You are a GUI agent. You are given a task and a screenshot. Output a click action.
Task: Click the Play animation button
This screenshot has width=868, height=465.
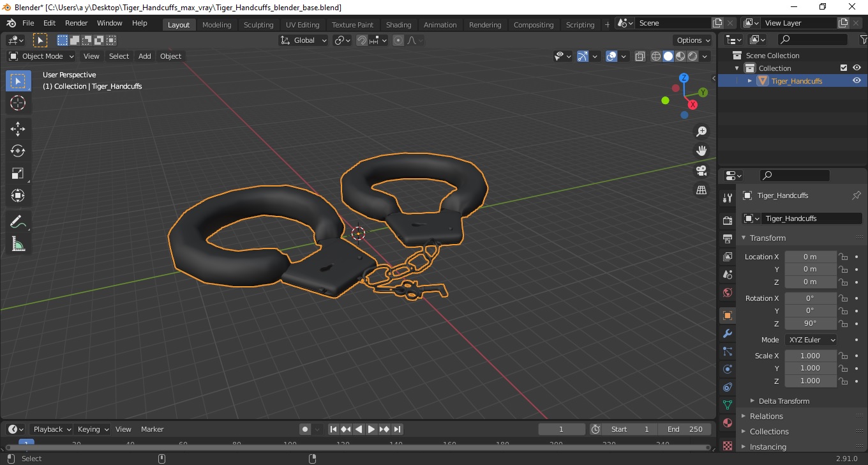[x=371, y=429]
